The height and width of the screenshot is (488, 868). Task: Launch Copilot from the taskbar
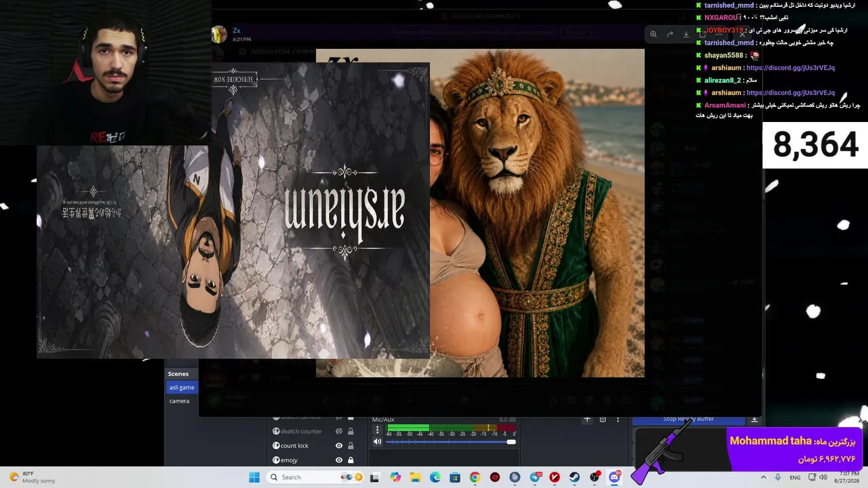(x=395, y=477)
